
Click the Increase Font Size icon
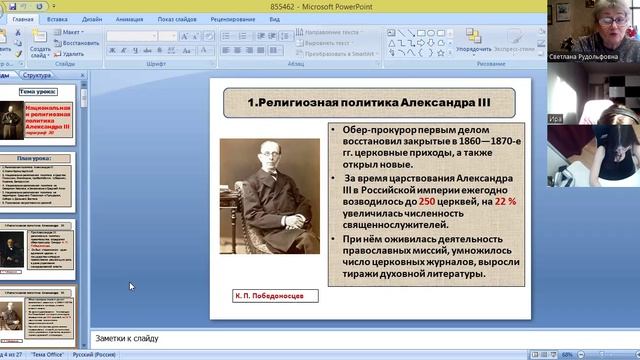click(x=184, y=36)
